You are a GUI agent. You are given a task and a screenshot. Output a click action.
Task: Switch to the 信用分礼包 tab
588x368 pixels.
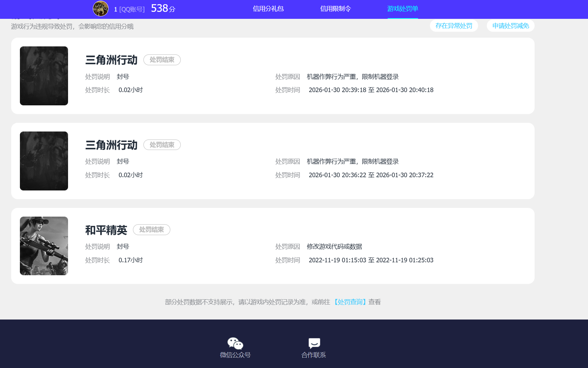[x=268, y=9]
